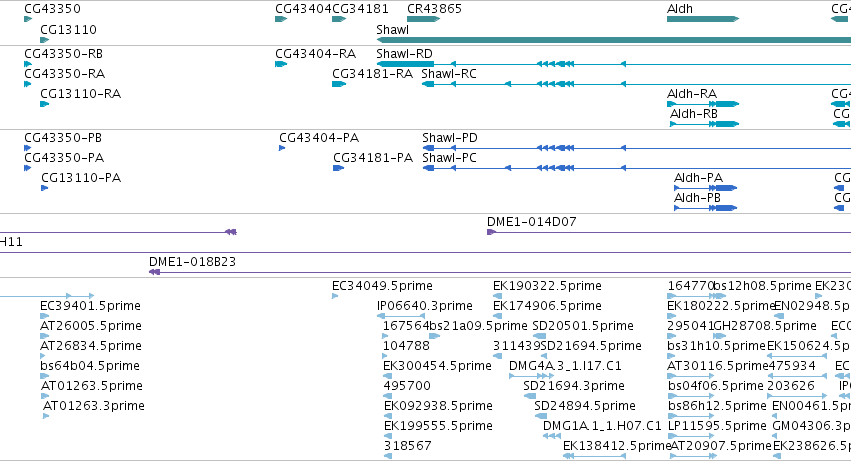This screenshot has height=461, width=851.
Task: Click the CR43865 gene's teal arrow glyph
Action: (423, 19)
